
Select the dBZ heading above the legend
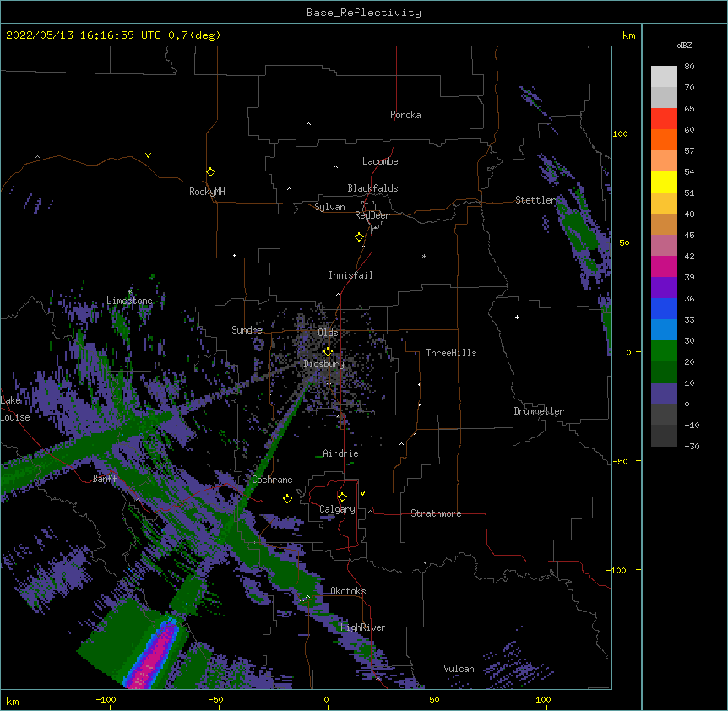pyautogui.click(x=684, y=45)
